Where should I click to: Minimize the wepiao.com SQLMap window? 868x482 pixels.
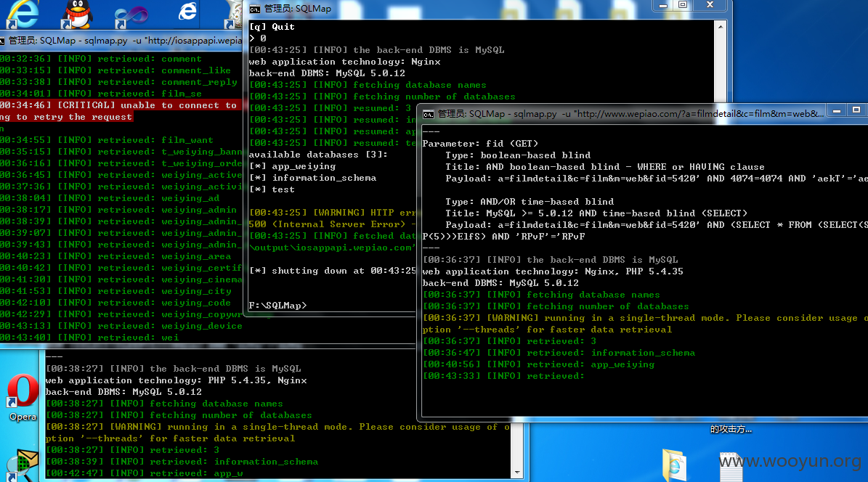[837, 110]
